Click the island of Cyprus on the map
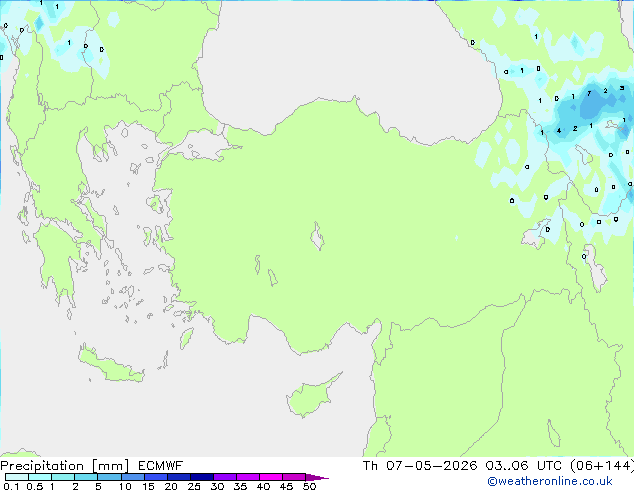This screenshot has height=490, width=634. point(310,398)
